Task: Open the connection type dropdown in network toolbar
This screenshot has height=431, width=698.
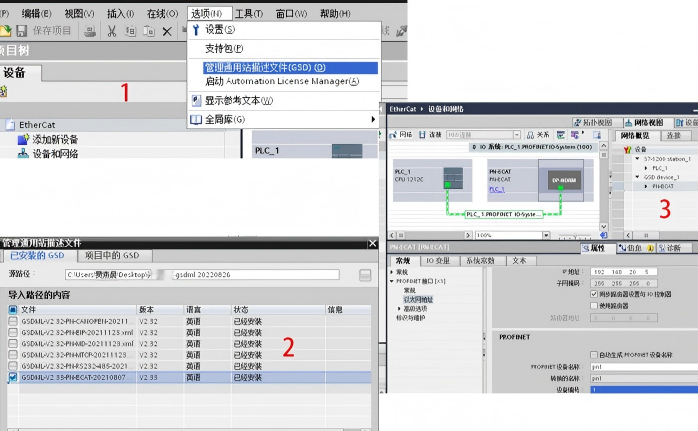Action: click(516, 134)
